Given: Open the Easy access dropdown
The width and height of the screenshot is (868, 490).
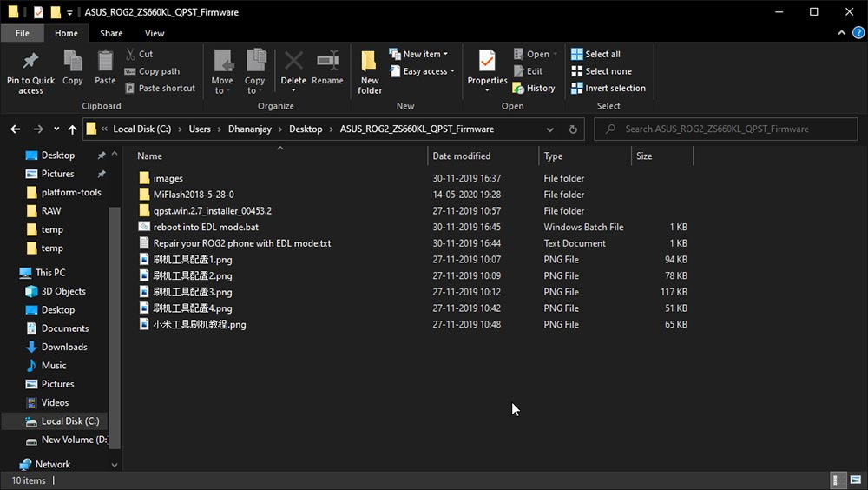Looking at the screenshot, I should pyautogui.click(x=422, y=71).
